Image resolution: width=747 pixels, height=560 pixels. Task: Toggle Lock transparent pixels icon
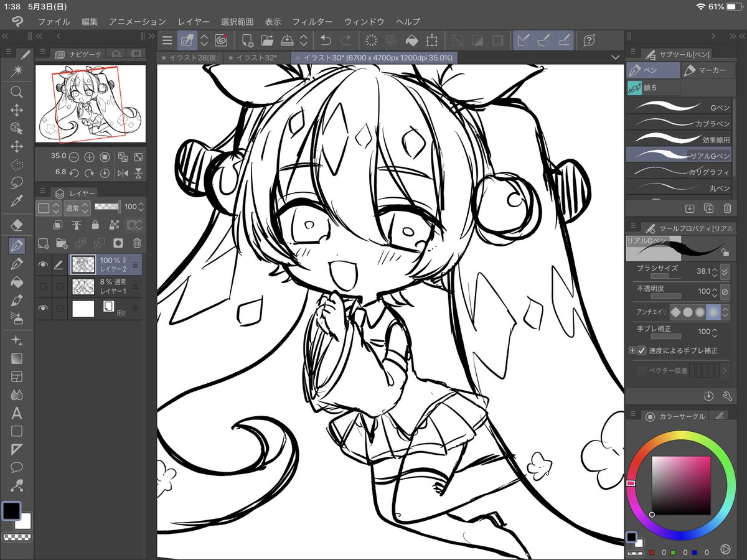[x=115, y=225]
